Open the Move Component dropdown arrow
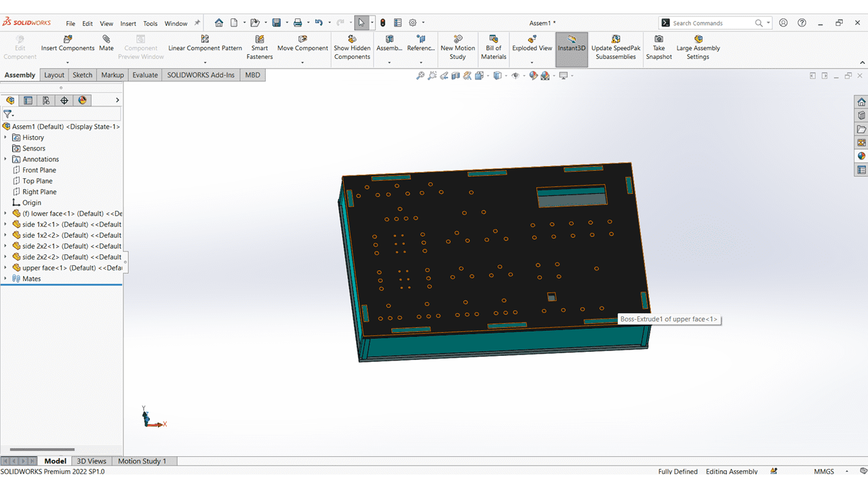868x488 pixels. 302,62
